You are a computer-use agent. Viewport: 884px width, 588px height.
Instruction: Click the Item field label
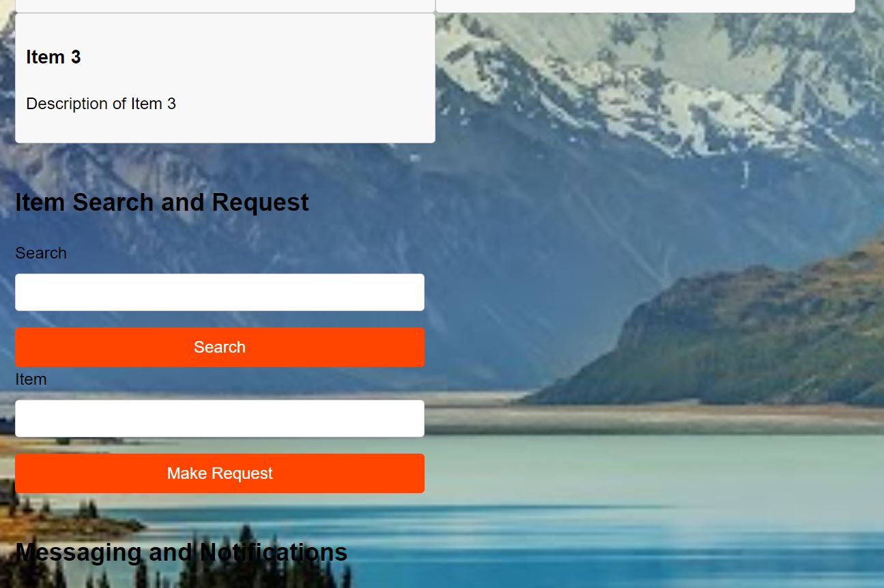[31, 379]
